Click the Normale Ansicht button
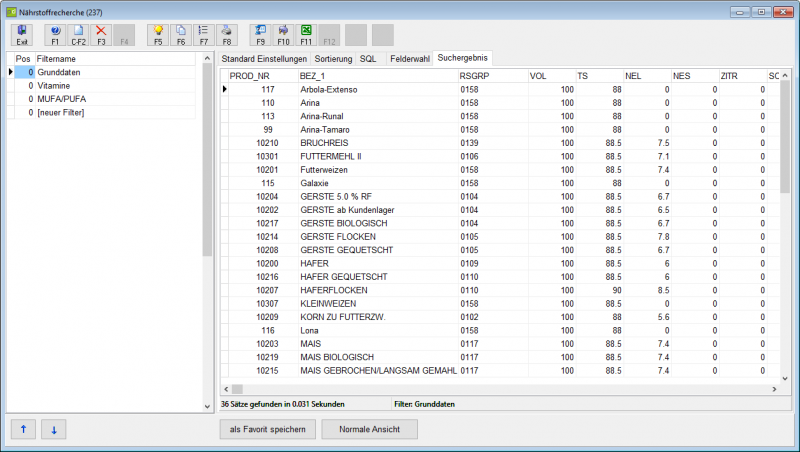The height and width of the screenshot is (452, 800). 369,429
